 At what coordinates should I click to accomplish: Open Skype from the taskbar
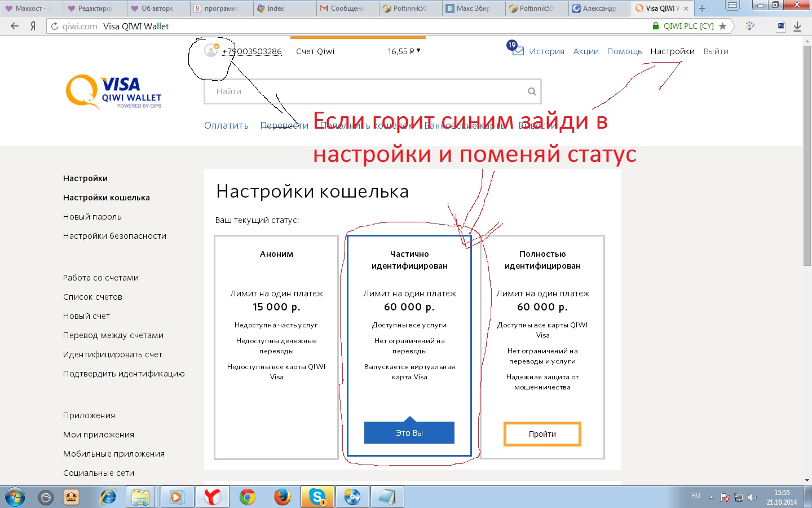click(317, 497)
